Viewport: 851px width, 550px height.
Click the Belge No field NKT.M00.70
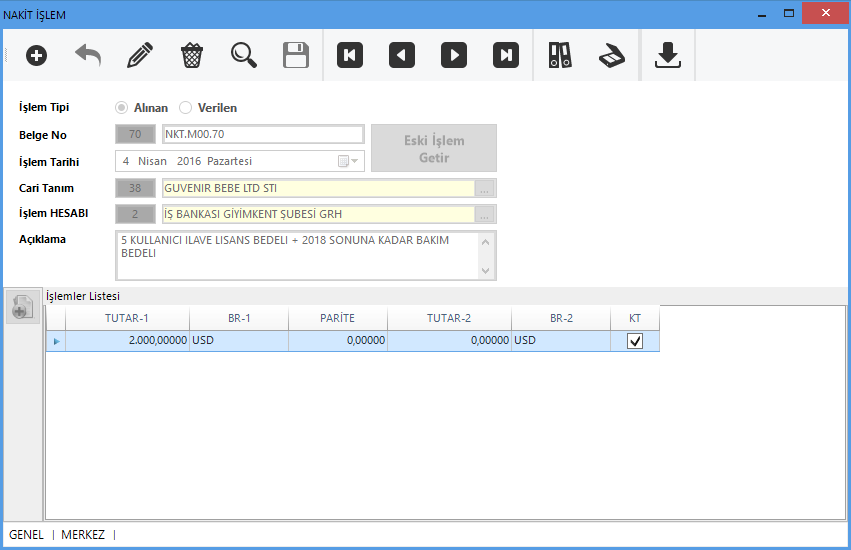(262, 135)
